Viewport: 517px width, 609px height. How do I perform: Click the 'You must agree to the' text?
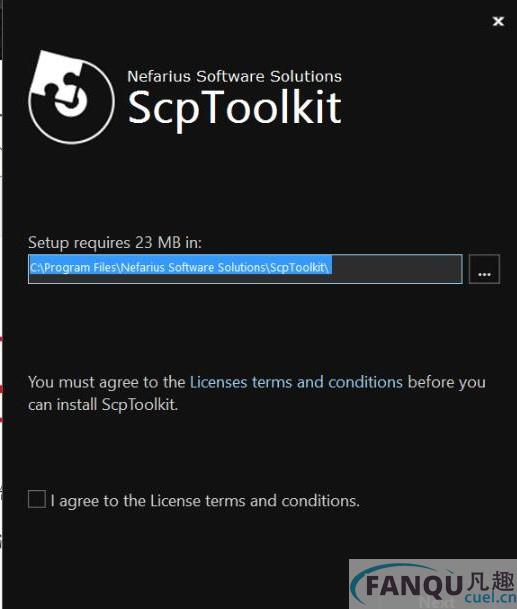pos(106,383)
